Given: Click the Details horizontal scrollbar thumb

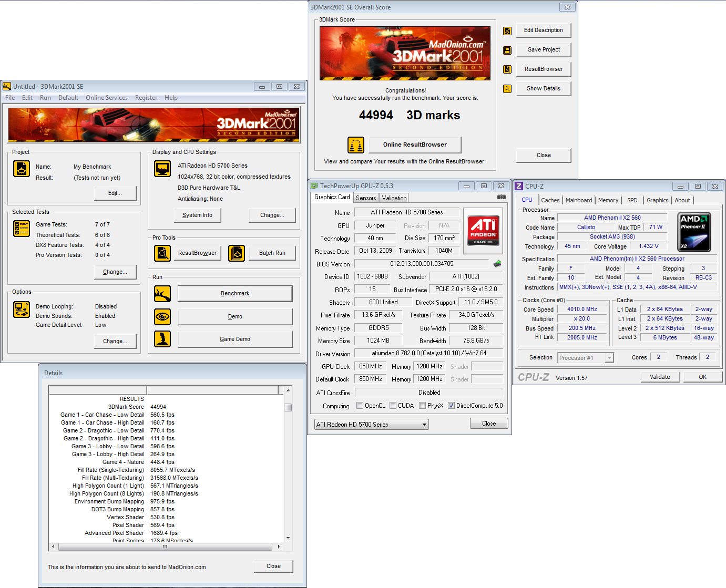Looking at the screenshot, I should pos(165,547).
